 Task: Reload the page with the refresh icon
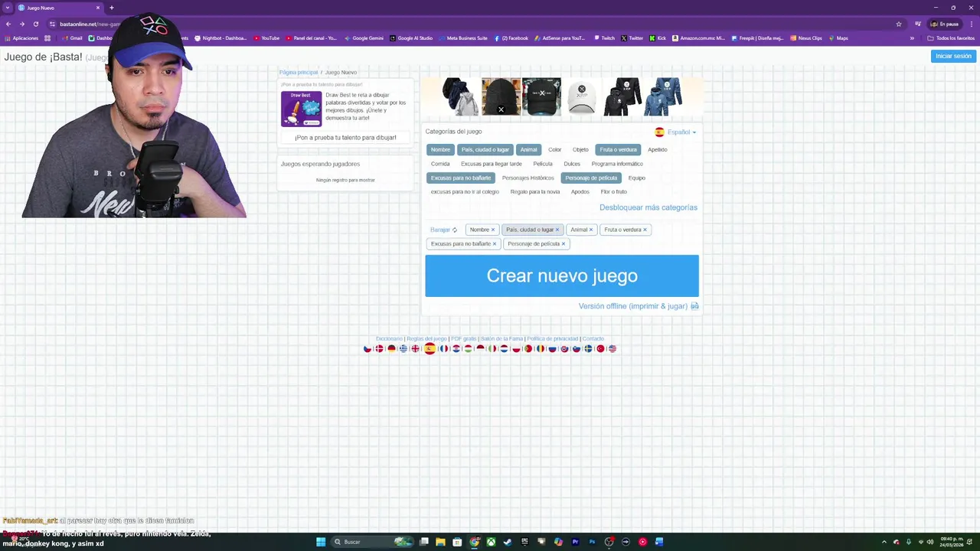35,24
